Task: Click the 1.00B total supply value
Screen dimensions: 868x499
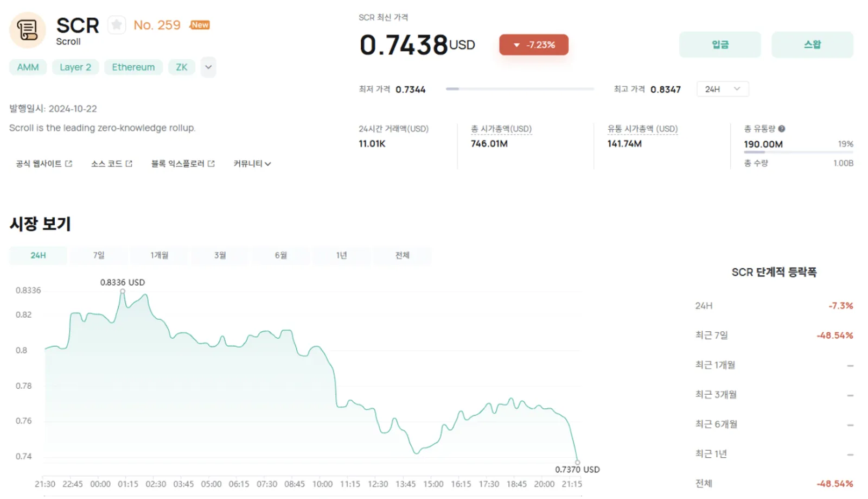Action: pyautogui.click(x=844, y=163)
